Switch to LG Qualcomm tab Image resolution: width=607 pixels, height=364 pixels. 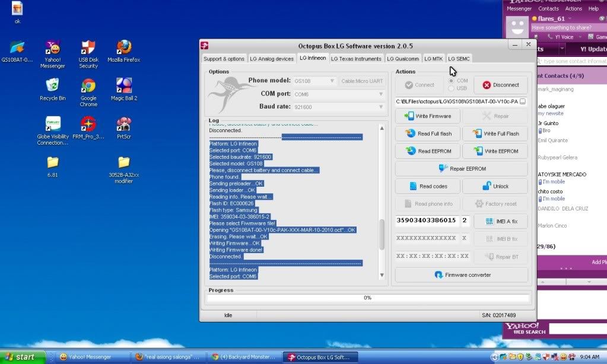tap(403, 59)
